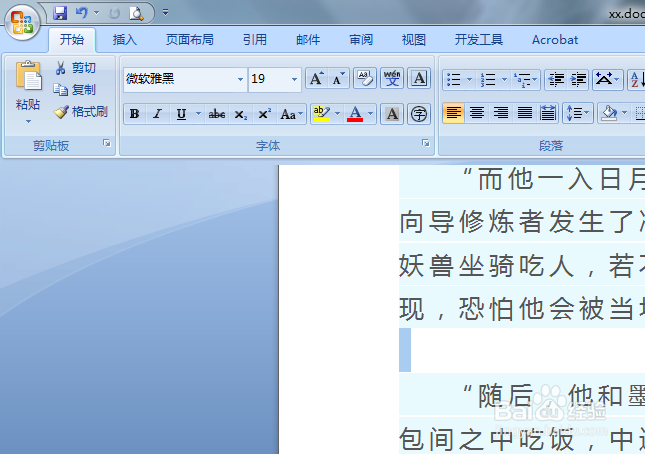Open the 页面布局 ribbon tab
The image size is (645, 454).
point(190,39)
